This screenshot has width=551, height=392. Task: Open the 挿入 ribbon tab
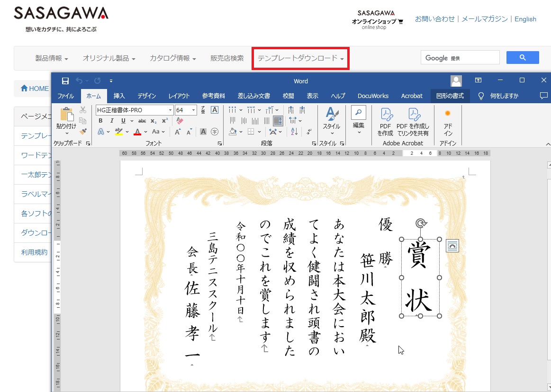[119, 96]
